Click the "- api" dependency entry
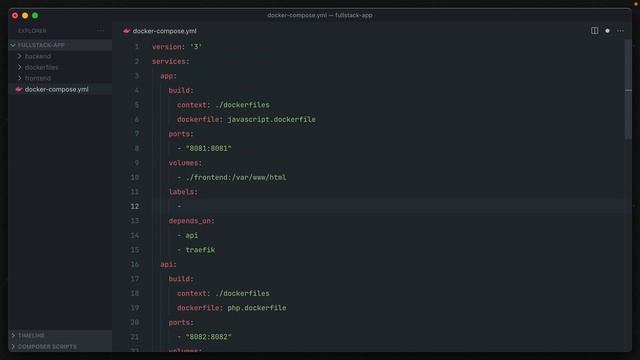Screen dimensions: 640x360 pyautogui.click(x=188, y=235)
